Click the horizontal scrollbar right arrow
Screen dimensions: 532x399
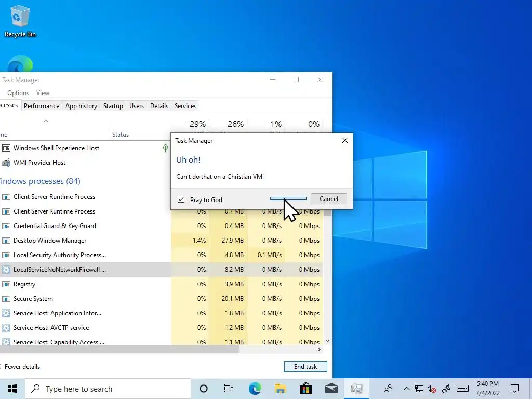(319, 350)
